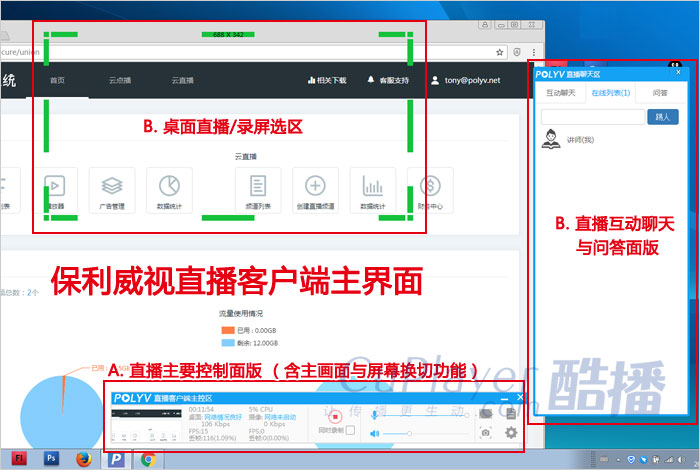Open the 广告管理 layers icon card
The width and height of the screenshot is (700, 470).
[x=112, y=191]
